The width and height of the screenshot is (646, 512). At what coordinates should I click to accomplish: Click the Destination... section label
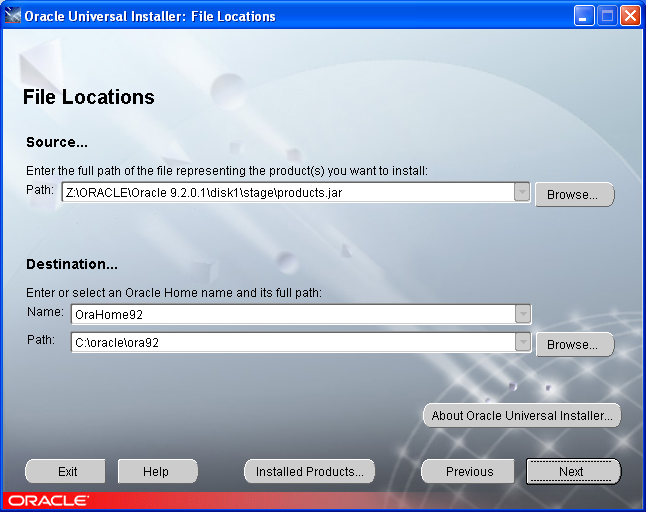[72, 264]
